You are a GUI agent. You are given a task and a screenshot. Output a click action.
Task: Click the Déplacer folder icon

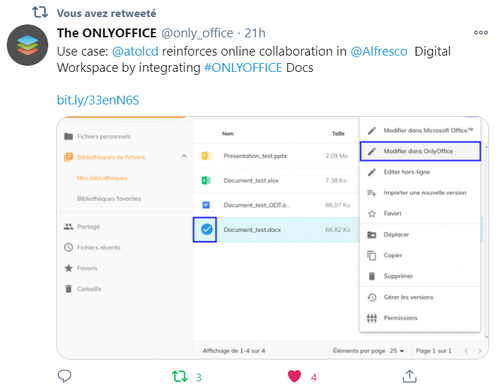[372, 235]
